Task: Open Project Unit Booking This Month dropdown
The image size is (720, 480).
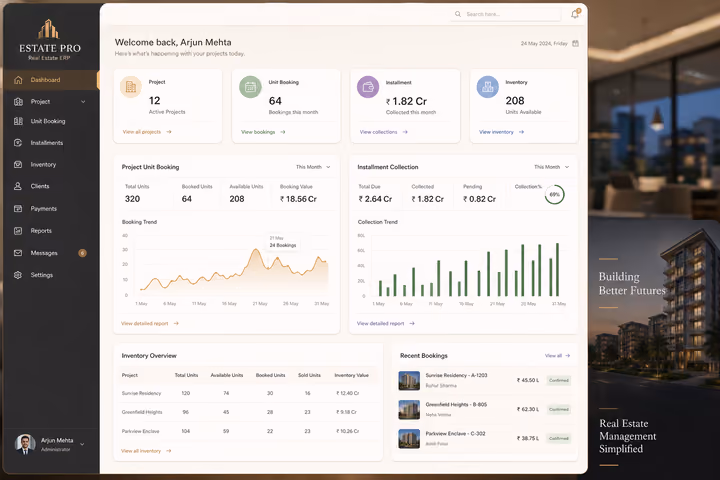Action: click(313, 167)
